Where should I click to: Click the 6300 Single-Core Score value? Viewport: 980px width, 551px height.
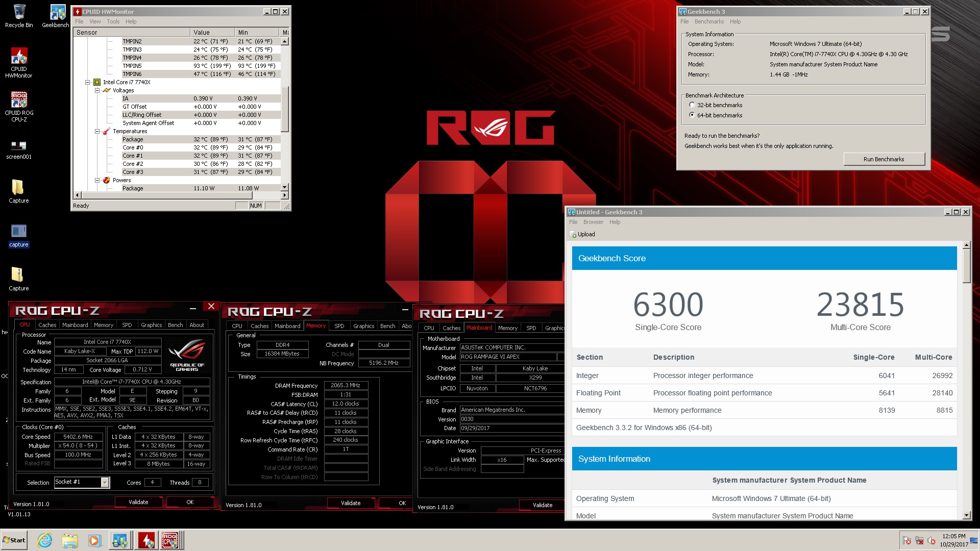[668, 304]
